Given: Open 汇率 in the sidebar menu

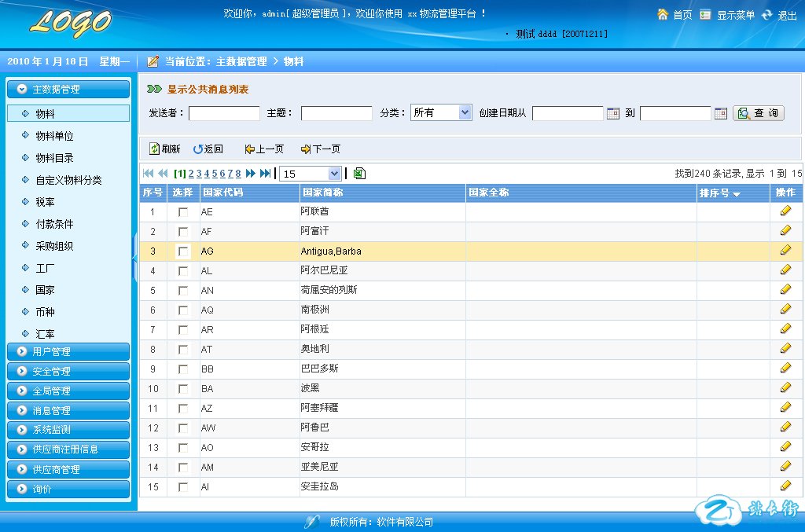Looking at the screenshot, I should click(x=45, y=334).
